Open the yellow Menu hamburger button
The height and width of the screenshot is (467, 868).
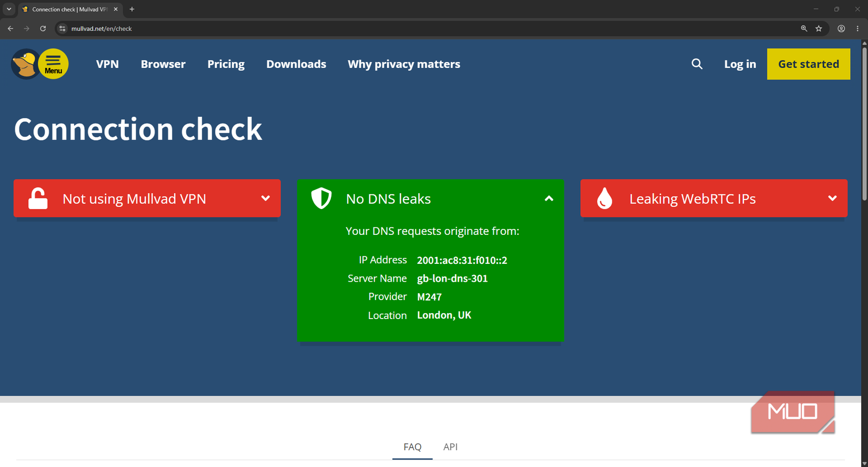[53, 64]
